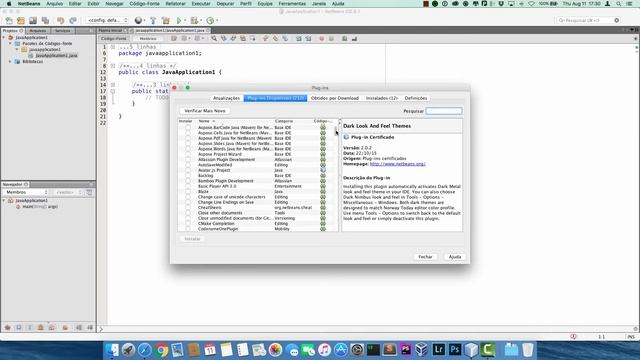Open Google Chrome from the Dock

coord(161,350)
